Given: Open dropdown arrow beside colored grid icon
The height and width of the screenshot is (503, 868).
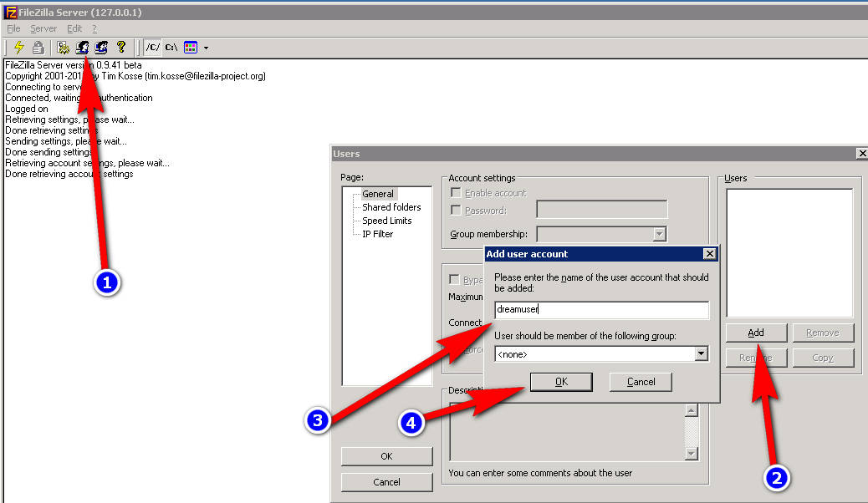Looking at the screenshot, I should 206,48.
